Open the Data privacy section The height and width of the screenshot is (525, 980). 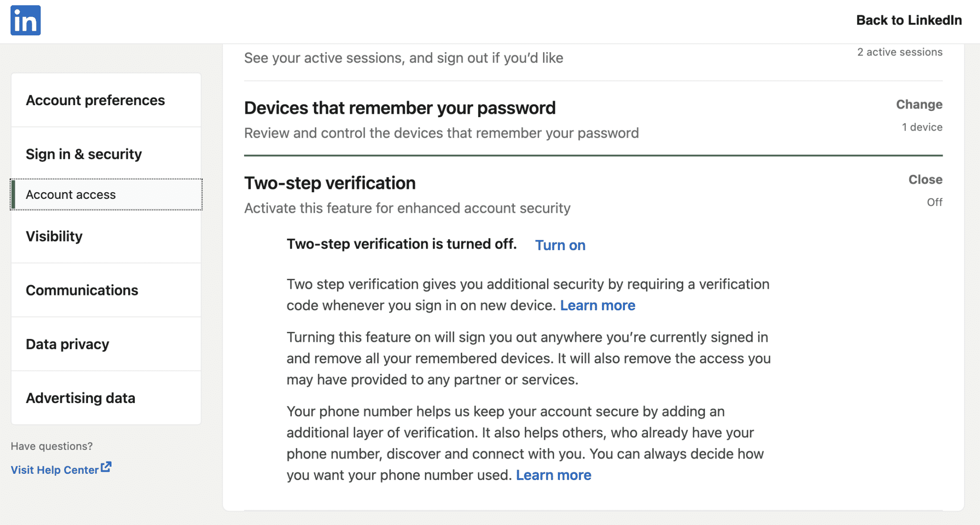tap(106, 344)
